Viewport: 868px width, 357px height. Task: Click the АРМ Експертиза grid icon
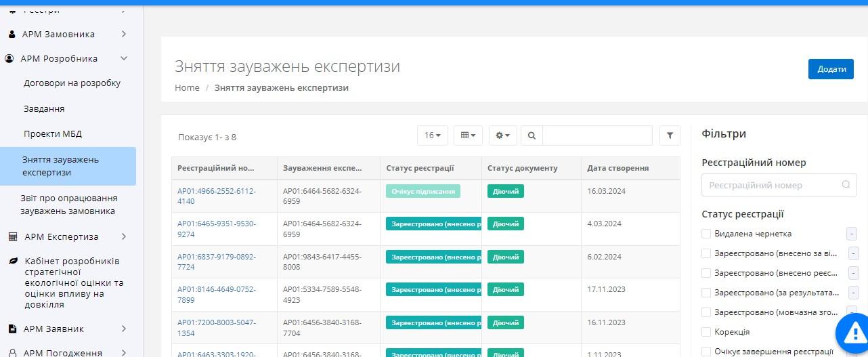click(12, 237)
